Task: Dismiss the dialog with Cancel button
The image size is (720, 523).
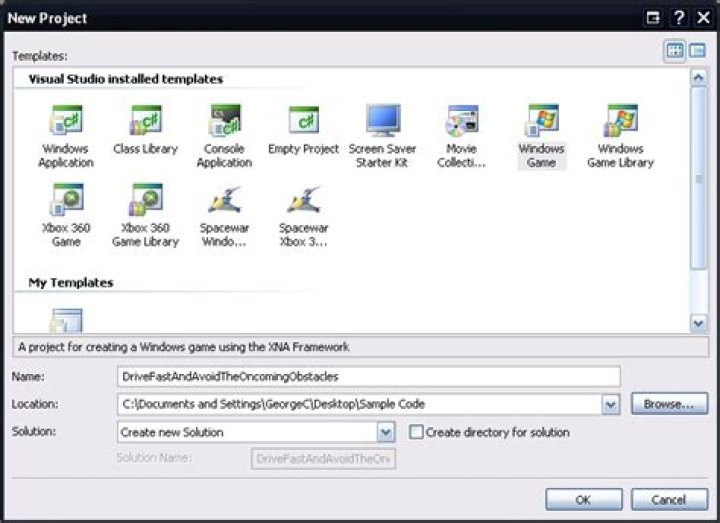Action: [x=669, y=500]
